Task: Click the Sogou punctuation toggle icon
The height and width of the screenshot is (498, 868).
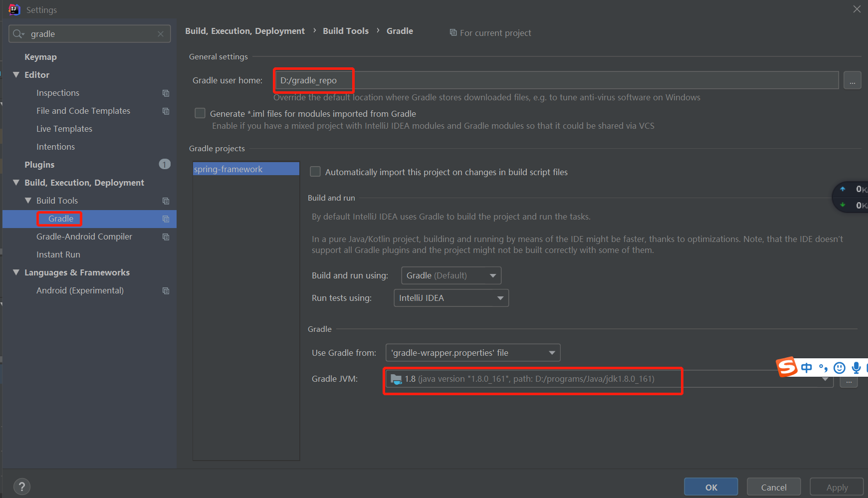Action: (x=823, y=368)
